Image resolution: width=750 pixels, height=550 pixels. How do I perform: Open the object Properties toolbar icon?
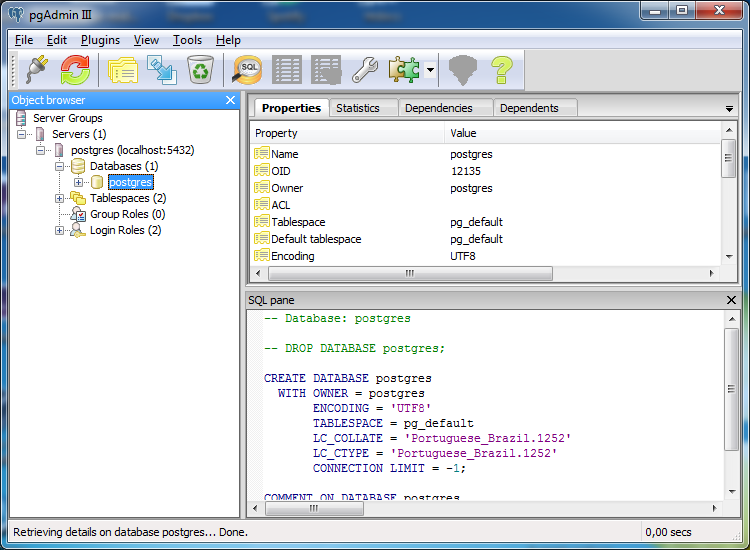(x=123, y=70)
